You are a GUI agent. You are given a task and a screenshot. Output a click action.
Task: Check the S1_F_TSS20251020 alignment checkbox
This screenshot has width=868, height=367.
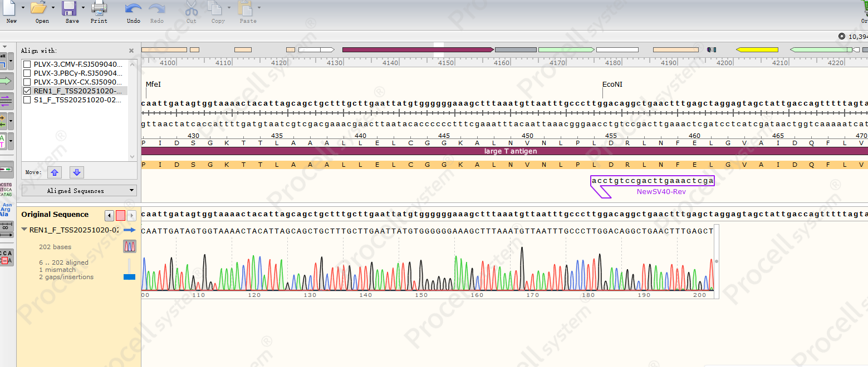26,99
